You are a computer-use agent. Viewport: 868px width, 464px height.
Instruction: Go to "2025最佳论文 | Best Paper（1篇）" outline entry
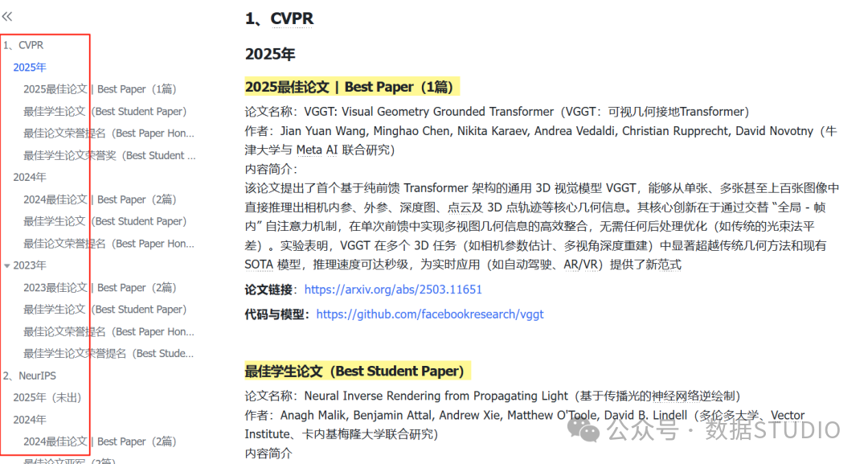click(100, 89)
